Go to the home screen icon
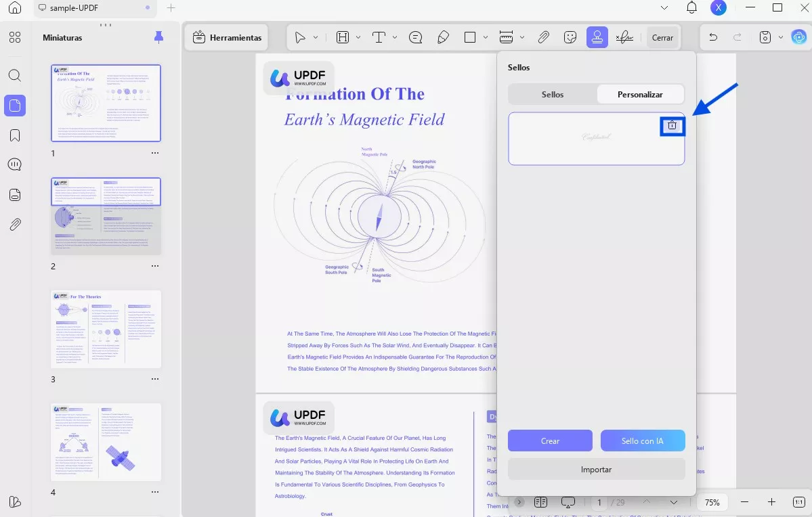Screen dimensions: 812x517 15,7
